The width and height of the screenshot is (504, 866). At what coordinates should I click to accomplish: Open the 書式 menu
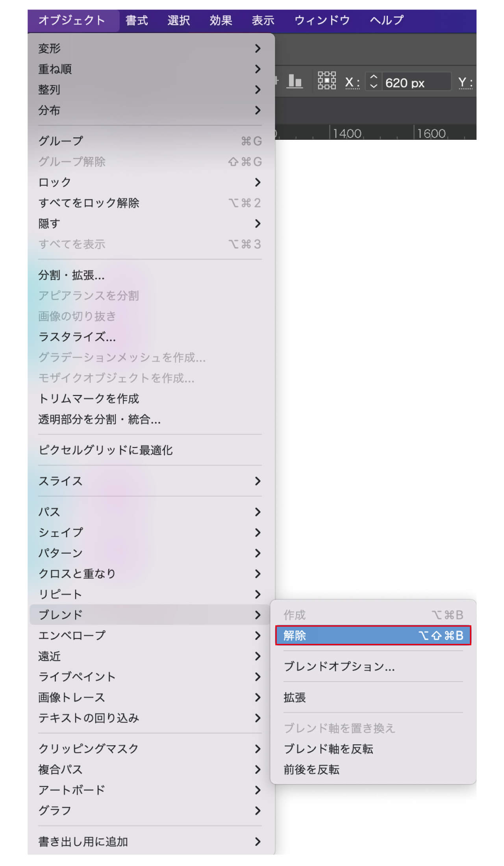[137, 20]
